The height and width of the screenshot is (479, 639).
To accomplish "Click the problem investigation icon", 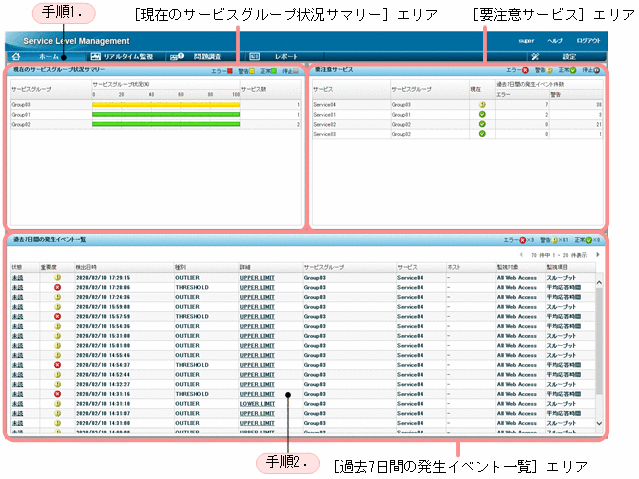I will tap(177, 56).
